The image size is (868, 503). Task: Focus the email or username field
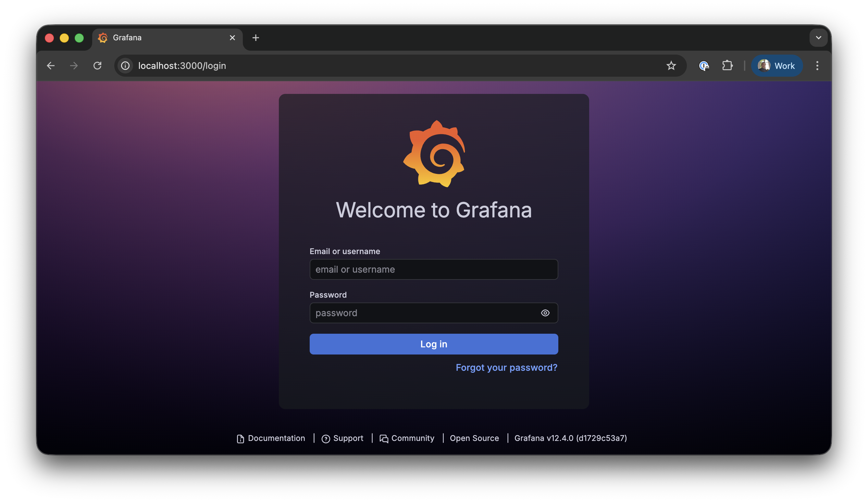[x=433, y=269]
